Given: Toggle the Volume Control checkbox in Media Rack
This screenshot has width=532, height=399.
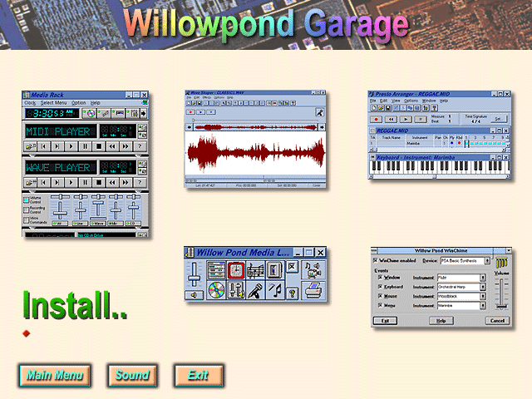Looking at the screenshot, I should [x=26, y=198].
